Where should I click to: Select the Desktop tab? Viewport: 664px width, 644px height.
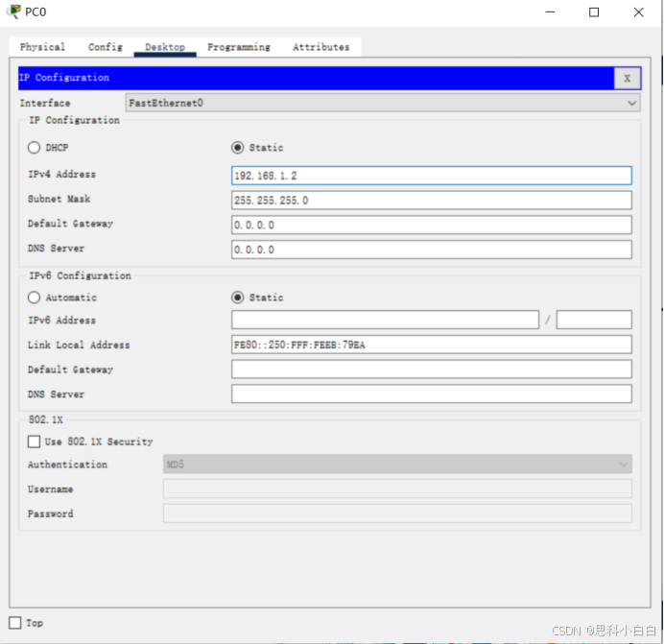pyautogui.click(x=165, y=47)
